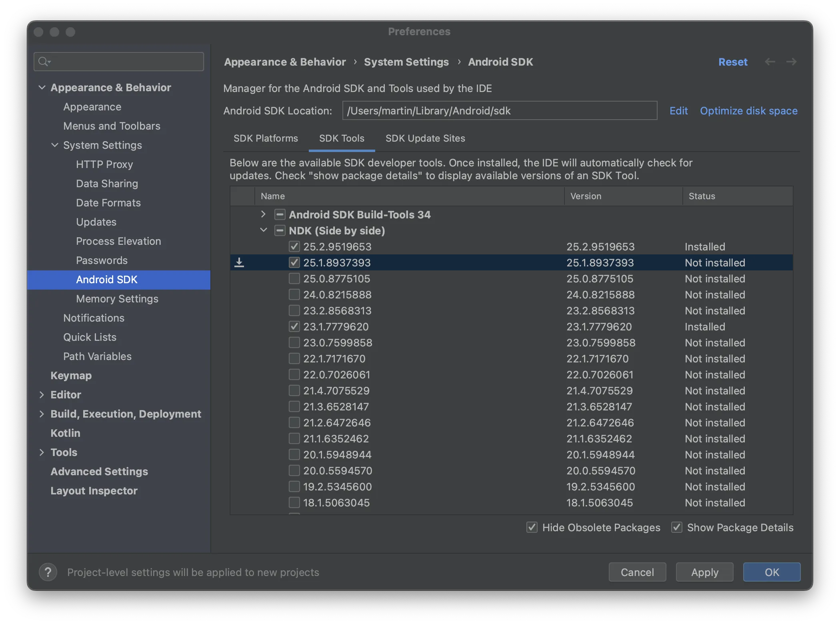840x624 pixels.
Task: Click the forward navigation arrow icon
Action: (x=791, y=62)
